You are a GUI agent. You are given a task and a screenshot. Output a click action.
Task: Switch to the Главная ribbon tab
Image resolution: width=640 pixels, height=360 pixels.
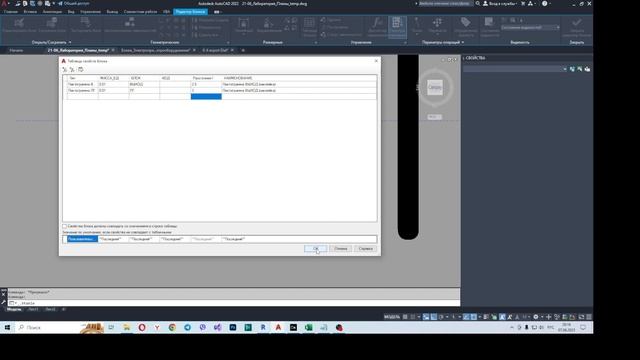(11, 12)
